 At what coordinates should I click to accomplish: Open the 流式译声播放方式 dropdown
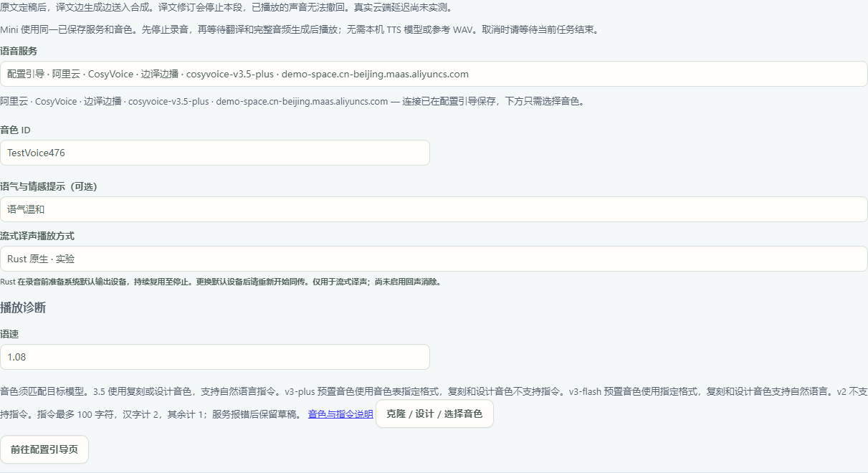pyautogui.click(x=434, y=259)
